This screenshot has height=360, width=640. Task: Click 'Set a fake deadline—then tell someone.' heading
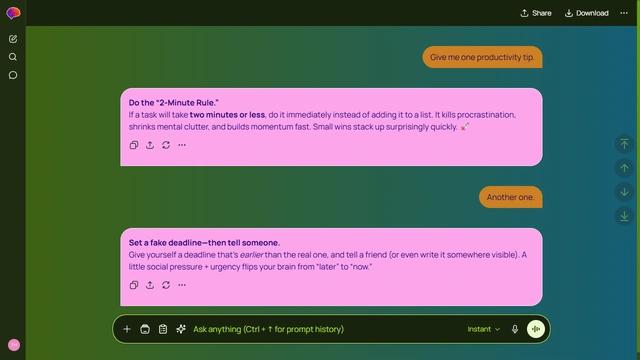[204, 242]
